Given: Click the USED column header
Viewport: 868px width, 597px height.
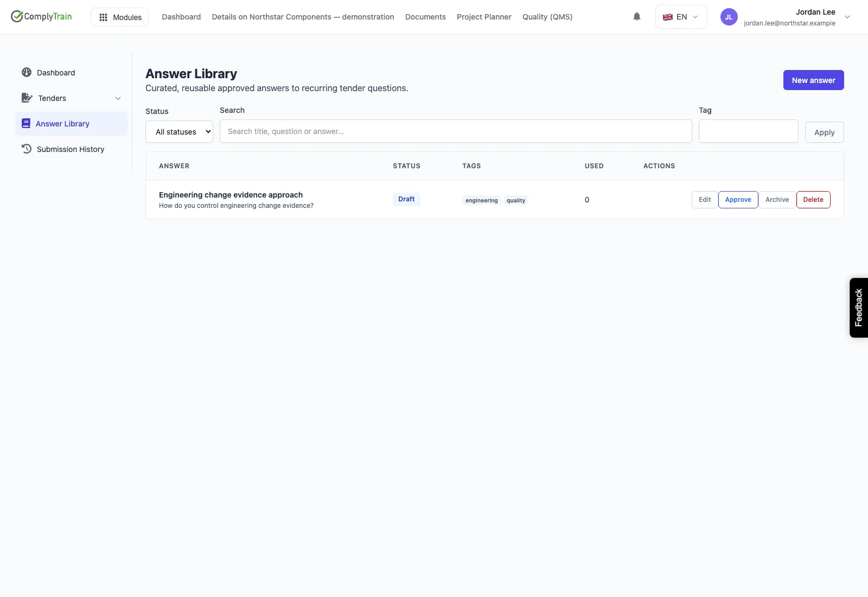Looking at the screenshot, I should click(x=594, y=166).
